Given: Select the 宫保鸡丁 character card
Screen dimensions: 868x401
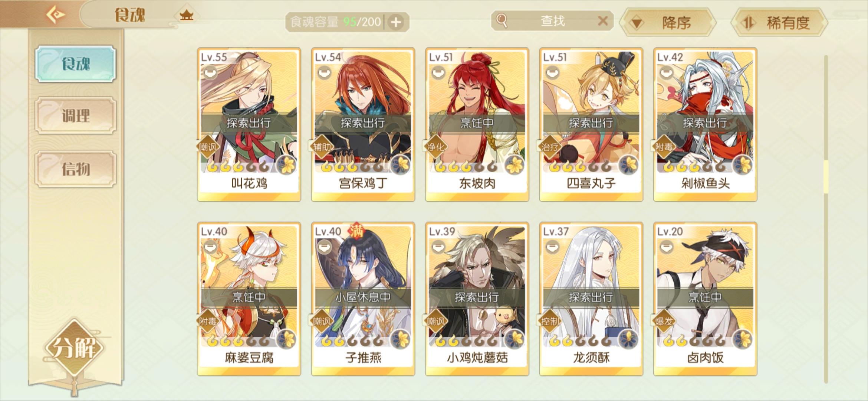Looking at the screenshot, I should point(363,124).
